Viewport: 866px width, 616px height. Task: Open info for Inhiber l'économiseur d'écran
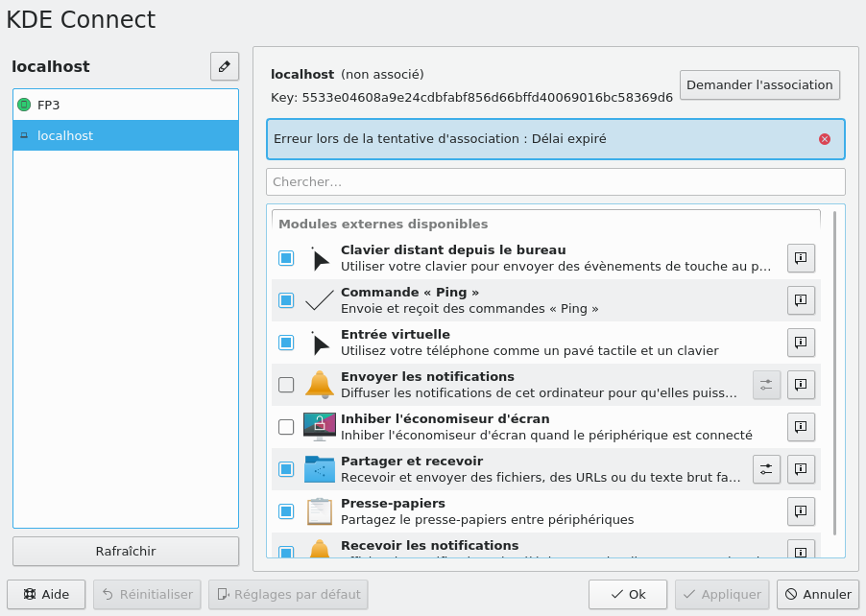point(801,427)
